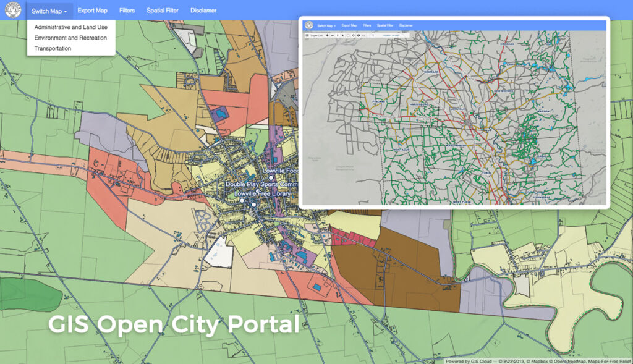Select the measure ruler icon in inset toolbar
Image resolution: width=633 pixels, height=364 pixels.
(363, 35)
